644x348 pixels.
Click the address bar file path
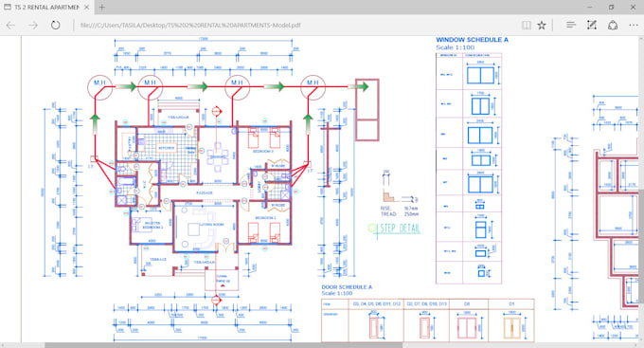[190, 25]
